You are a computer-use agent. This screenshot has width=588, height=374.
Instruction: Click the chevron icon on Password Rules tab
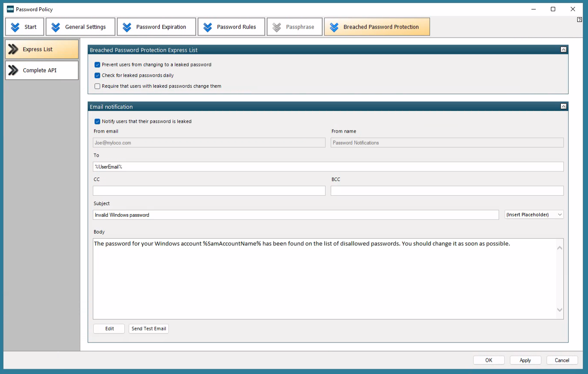pos(208,27)
